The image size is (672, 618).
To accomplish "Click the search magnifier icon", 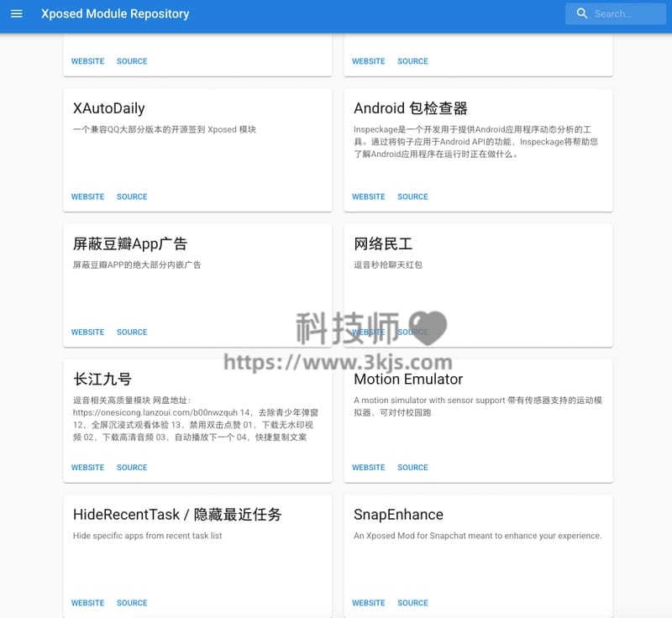I will 581,13.
